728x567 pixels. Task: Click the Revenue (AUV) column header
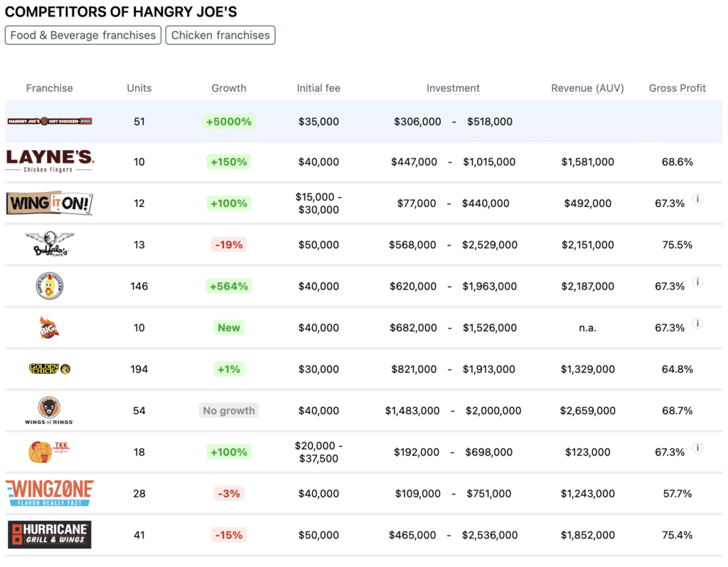(x=587, y=88)
